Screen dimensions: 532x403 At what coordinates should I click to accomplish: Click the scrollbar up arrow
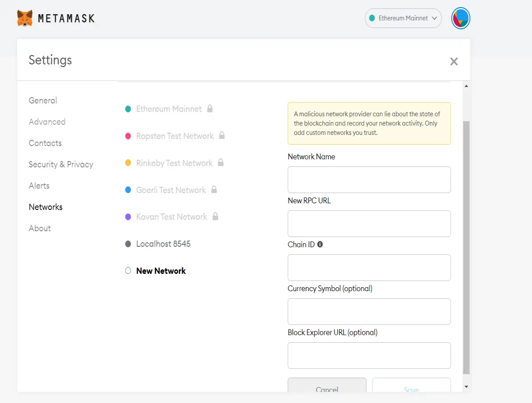click(466, 86)
